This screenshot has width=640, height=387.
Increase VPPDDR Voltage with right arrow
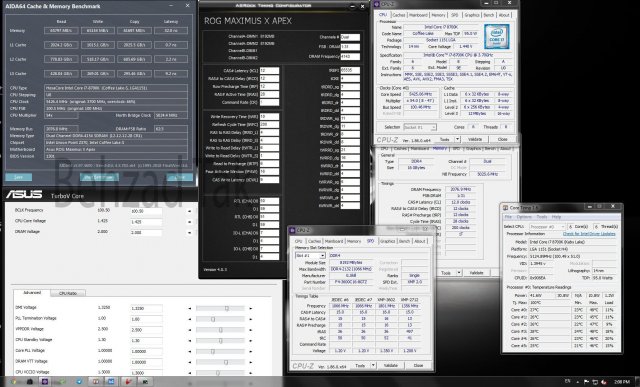coord(251,330)
